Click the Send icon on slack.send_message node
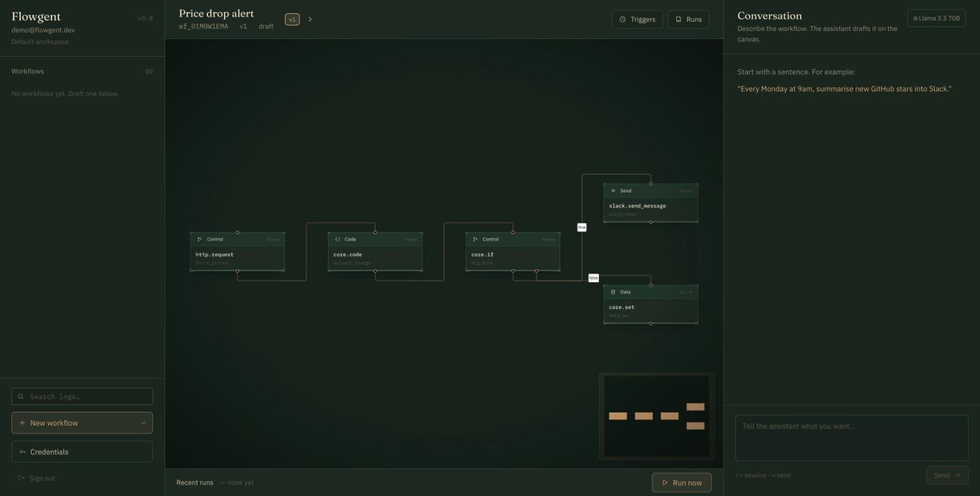The height and width of the screenshot is (496, 980). (613, 191)
